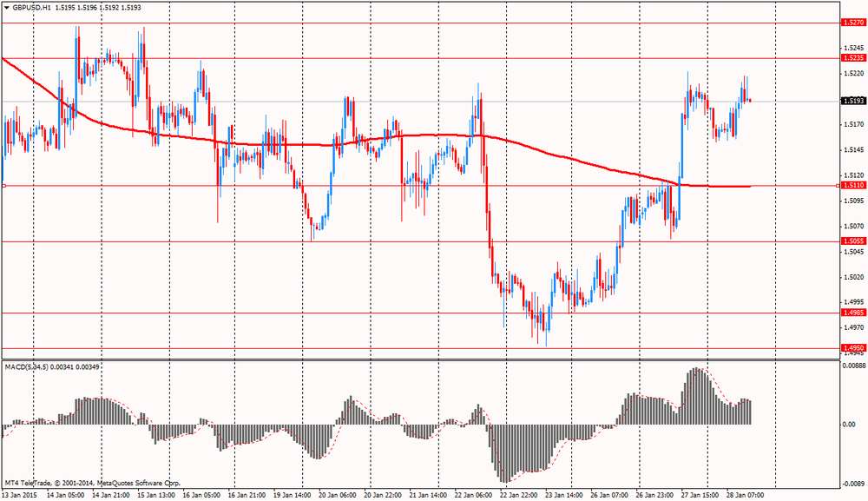Click the 1.5170 price axis value
868x501 pixels.
click(853, 124)
